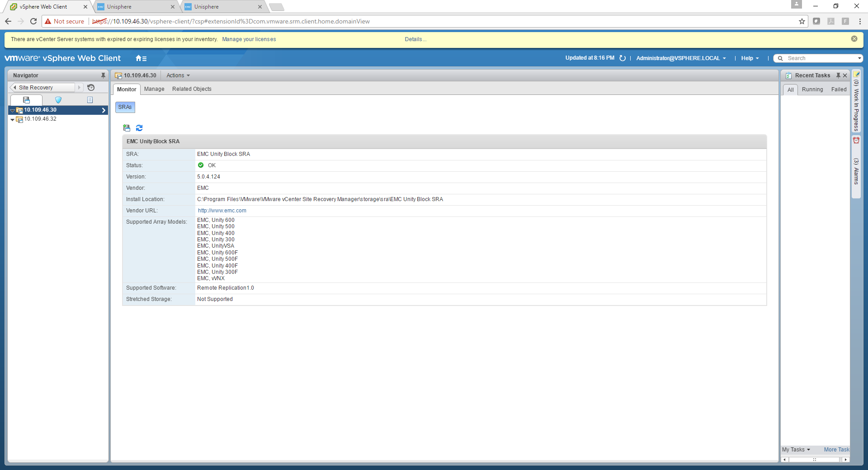Switch to the Manage tab
The image size is (868, 470).
click(x=154, y=89)
